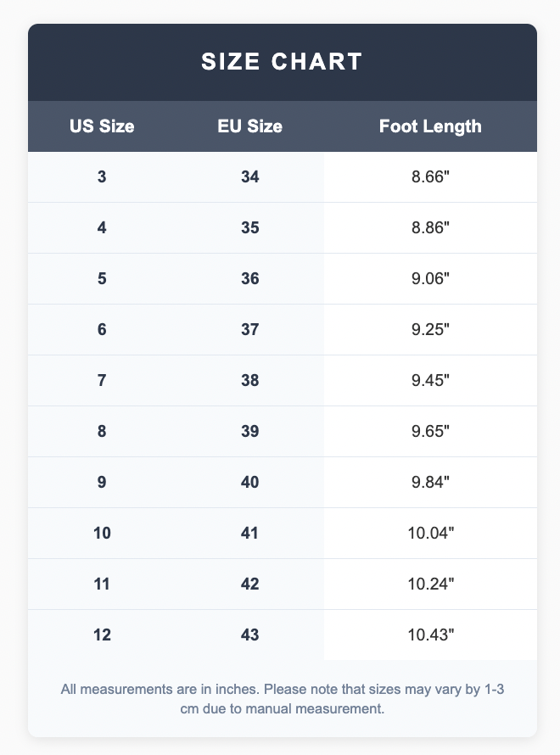Click US size 4 cell
The width and height of the screenshot is (560, 755).
[102, 228]
